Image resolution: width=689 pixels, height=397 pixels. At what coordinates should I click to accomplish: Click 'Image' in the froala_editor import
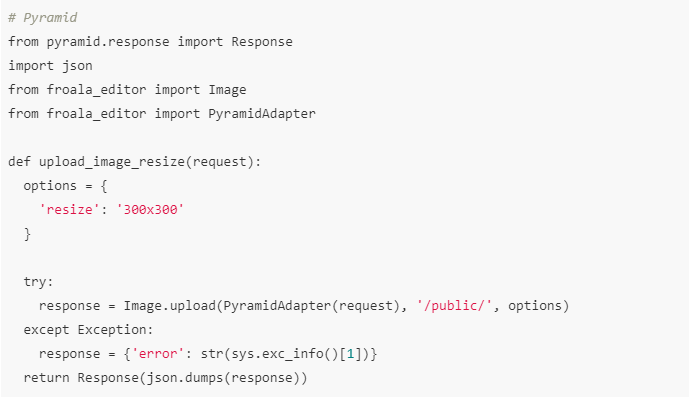coord(227,90)
